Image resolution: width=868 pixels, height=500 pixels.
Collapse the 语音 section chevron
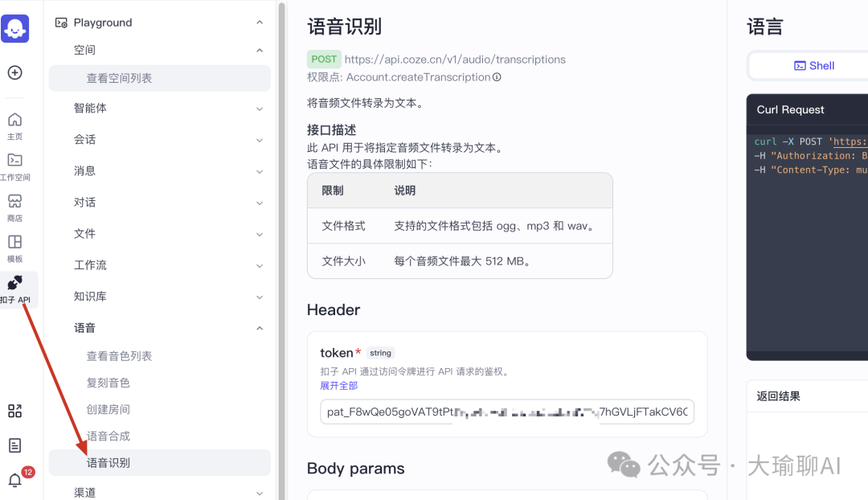260,328
